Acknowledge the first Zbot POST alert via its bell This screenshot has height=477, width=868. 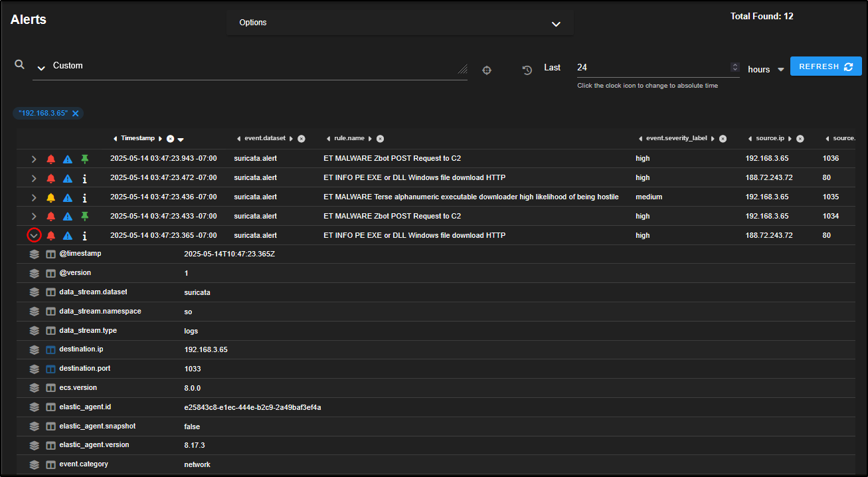coord(51,159)
